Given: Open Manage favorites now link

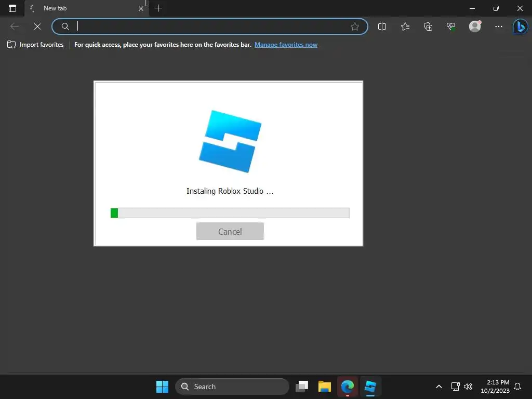Looking at the screenshot, I should coord(286,45).
